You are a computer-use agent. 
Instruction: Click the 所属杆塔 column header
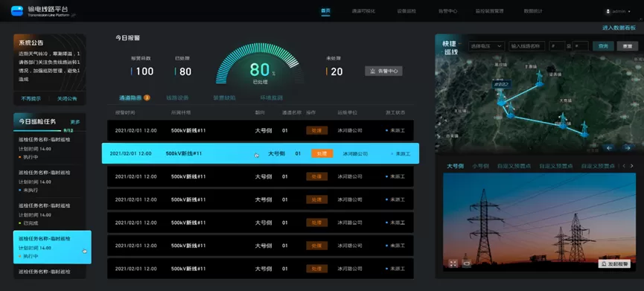click(181, 112)
